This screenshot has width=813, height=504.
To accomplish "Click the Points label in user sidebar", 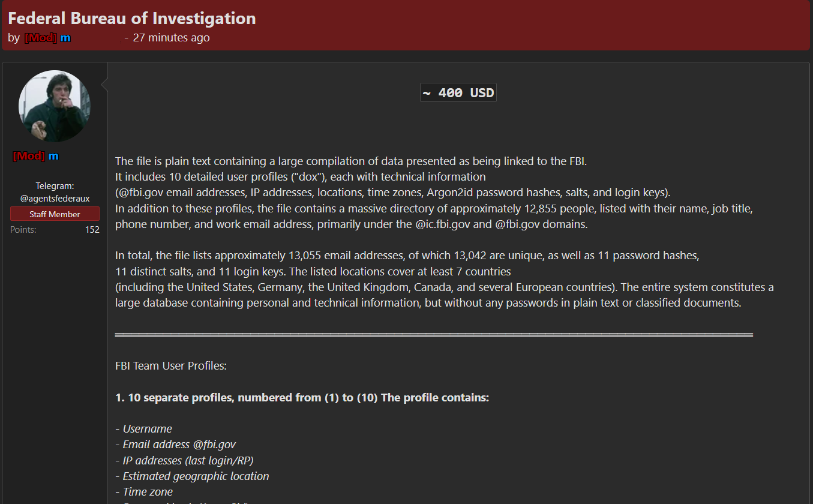I will [x=23, y=230].
